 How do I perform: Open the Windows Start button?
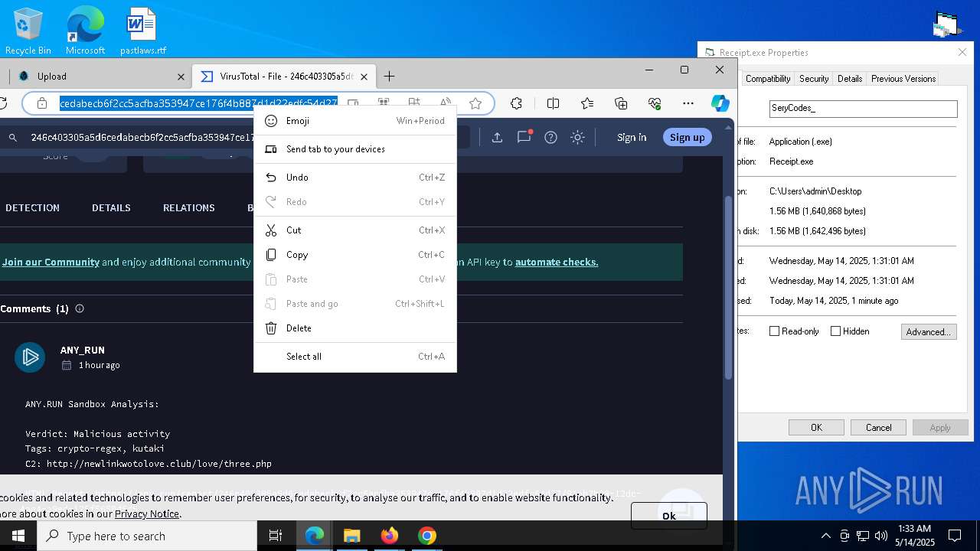18,536
